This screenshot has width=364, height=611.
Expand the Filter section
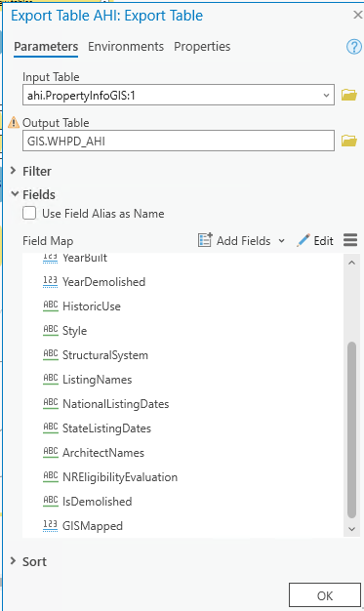pos(14,171)
